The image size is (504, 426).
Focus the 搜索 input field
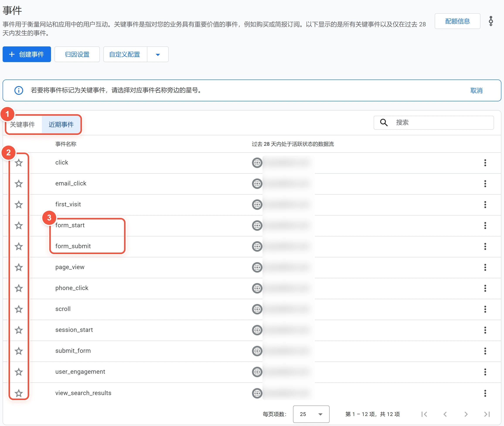coord(433,123)
